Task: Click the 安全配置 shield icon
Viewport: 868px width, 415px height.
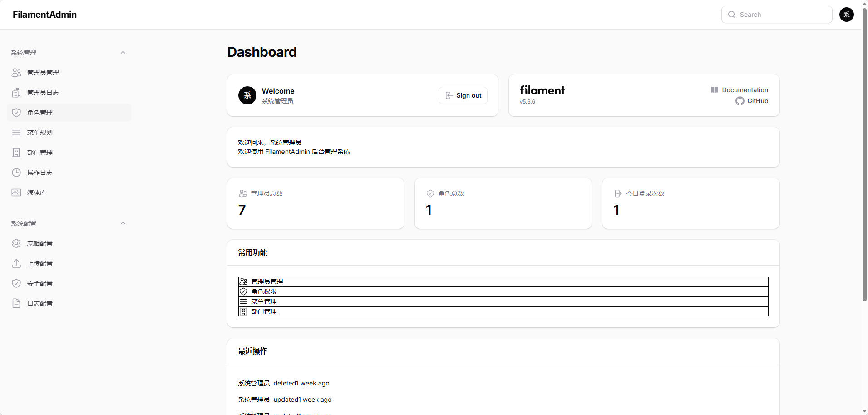Action: [16, 283]
